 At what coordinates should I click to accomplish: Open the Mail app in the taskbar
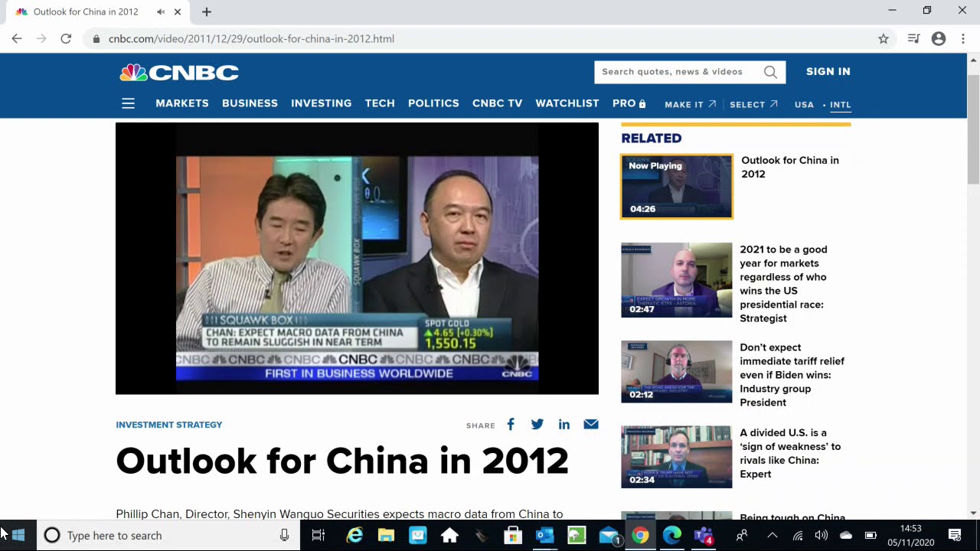pyautogui.click(x=609, y=536)
